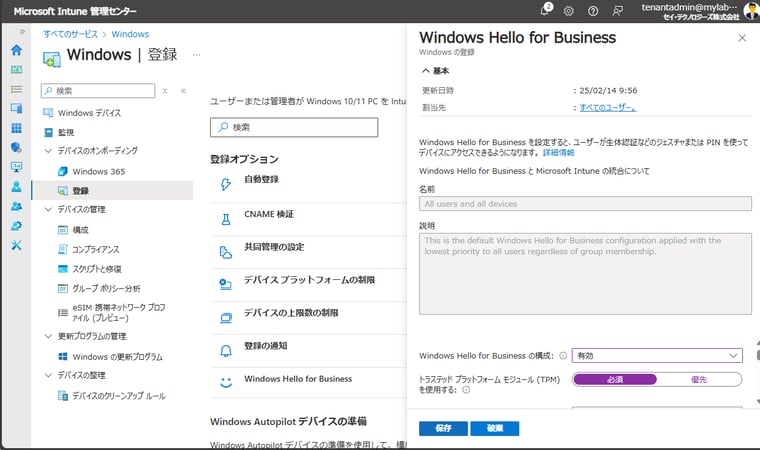Open 自動登録 enrollment option
760x450 pixels.
[261, 179]
